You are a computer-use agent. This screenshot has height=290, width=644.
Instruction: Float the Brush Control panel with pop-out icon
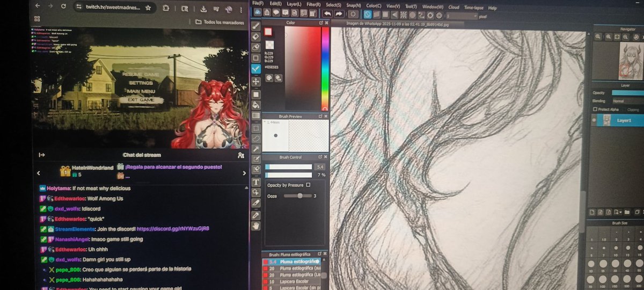tap(320, 157)
